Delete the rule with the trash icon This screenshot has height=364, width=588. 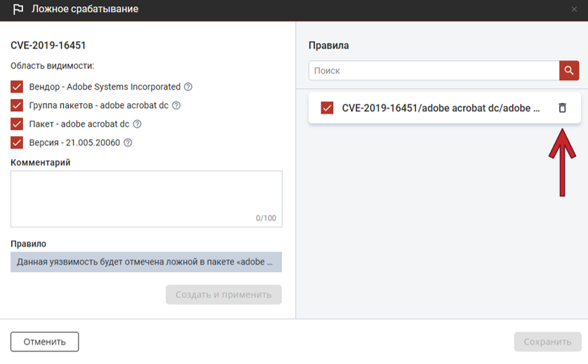562,108
